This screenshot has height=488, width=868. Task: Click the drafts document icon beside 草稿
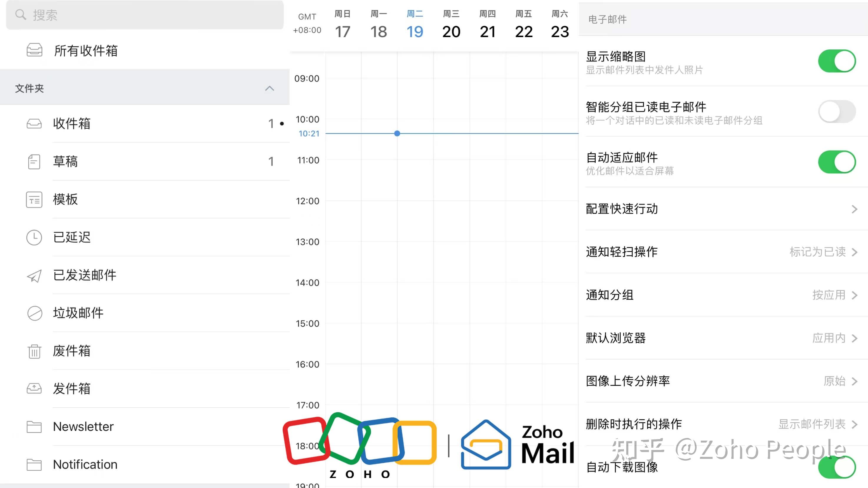click(x=34, y=162)
